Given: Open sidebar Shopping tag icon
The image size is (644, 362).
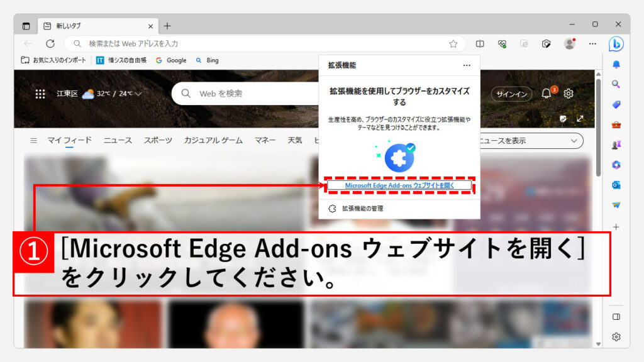Looking at the screenshot, I should (x=616, y=105).
